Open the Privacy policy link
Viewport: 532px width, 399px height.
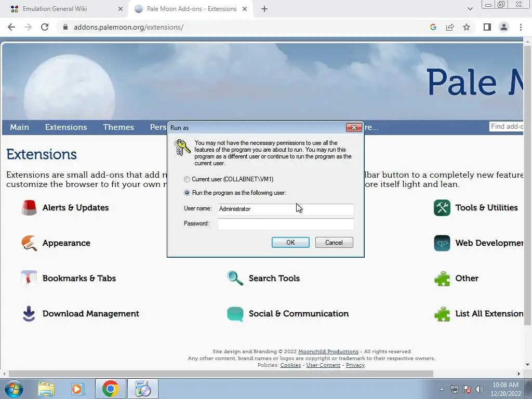click(x=355, y=365)
